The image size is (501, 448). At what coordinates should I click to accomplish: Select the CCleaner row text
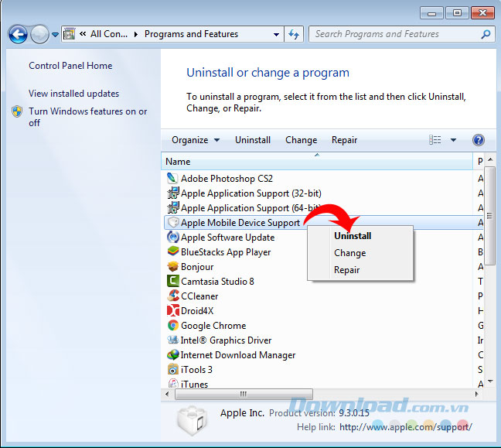pyautogui.click(x=199, y=296)
